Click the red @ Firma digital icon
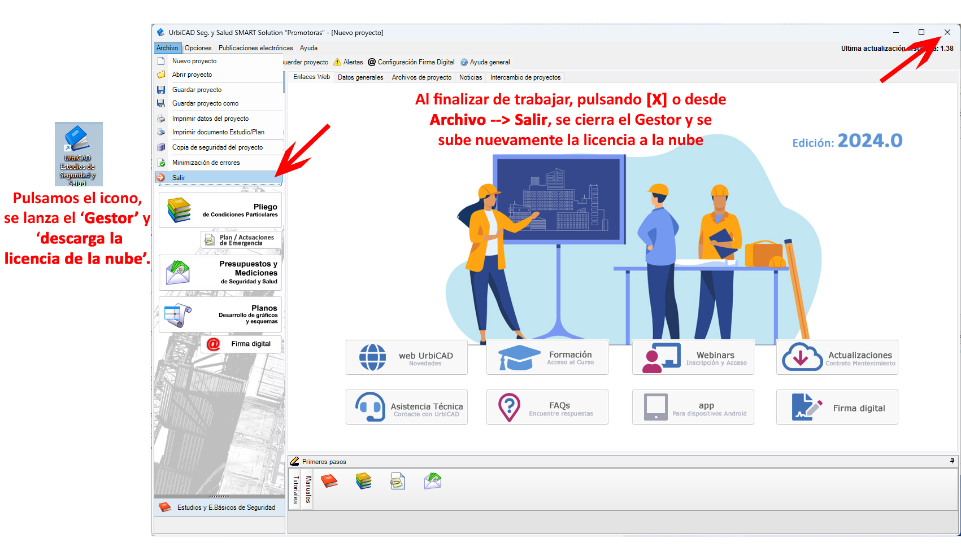This screenshot has height=560, width=961. pyautogui.click(x=213, y=344)
